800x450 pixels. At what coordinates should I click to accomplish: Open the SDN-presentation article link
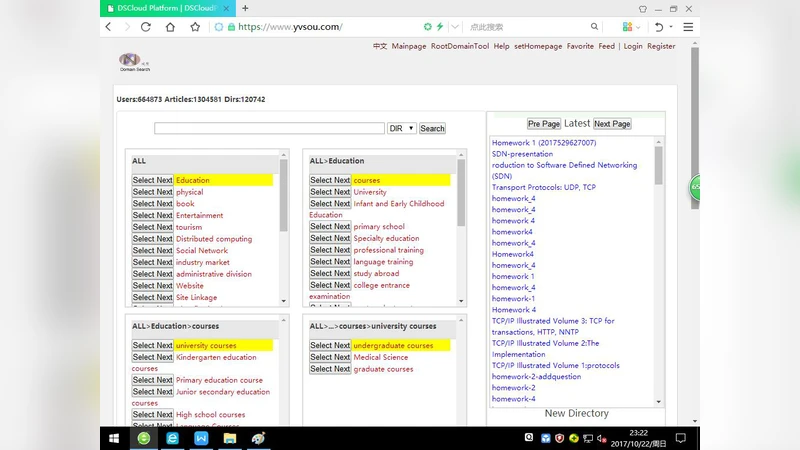pos(522,154)
